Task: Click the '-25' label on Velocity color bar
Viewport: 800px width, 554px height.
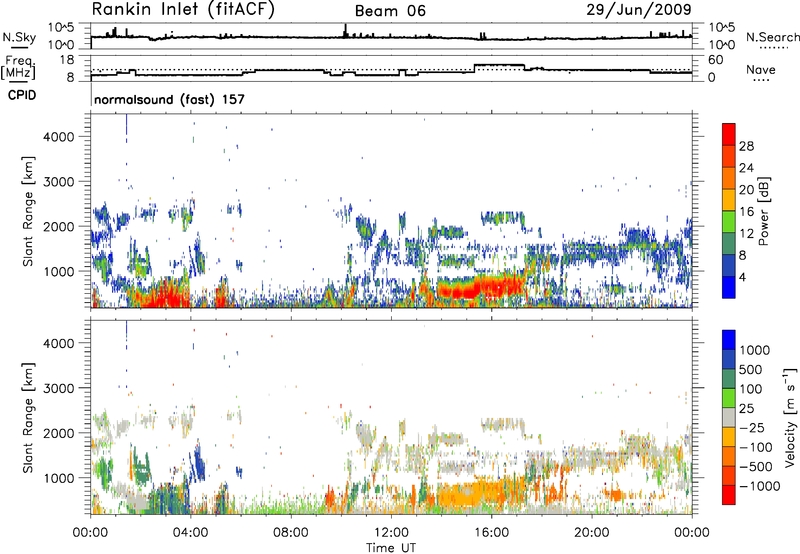Action: click(753, 428)
